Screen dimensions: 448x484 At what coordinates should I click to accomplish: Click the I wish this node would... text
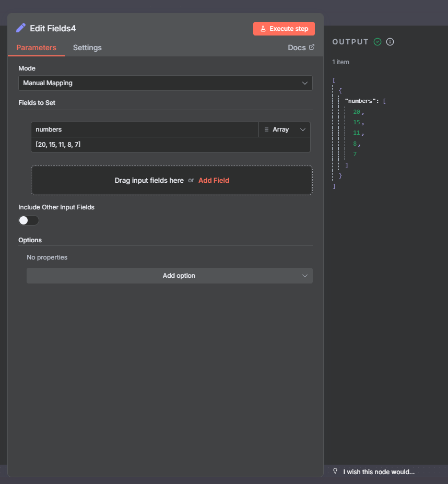pyautogui.click(x=379, y=472)
